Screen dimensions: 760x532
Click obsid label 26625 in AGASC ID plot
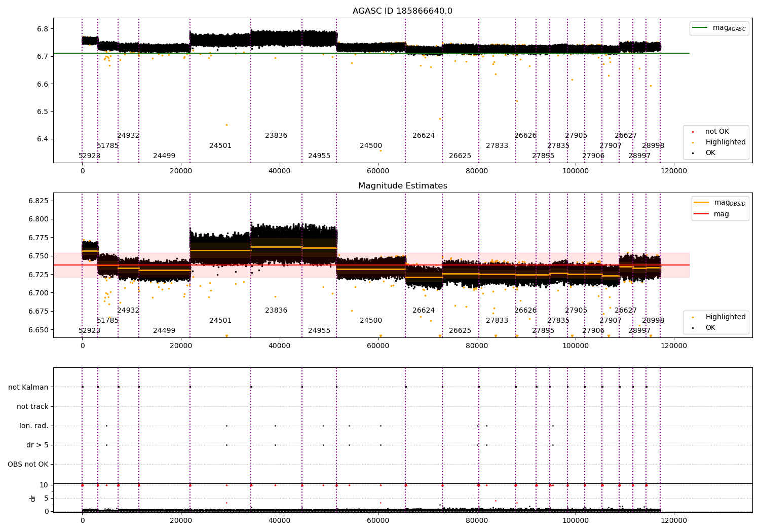460,156
